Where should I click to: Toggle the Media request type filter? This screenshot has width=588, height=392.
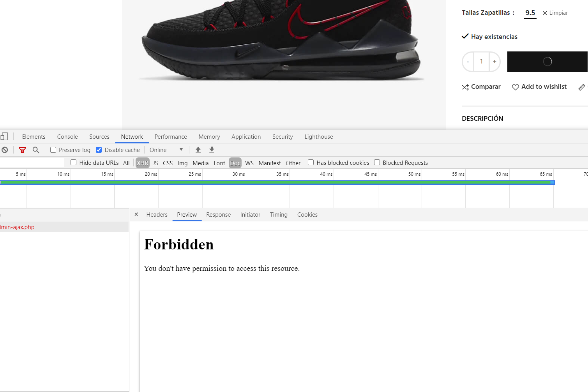[201, 163]
